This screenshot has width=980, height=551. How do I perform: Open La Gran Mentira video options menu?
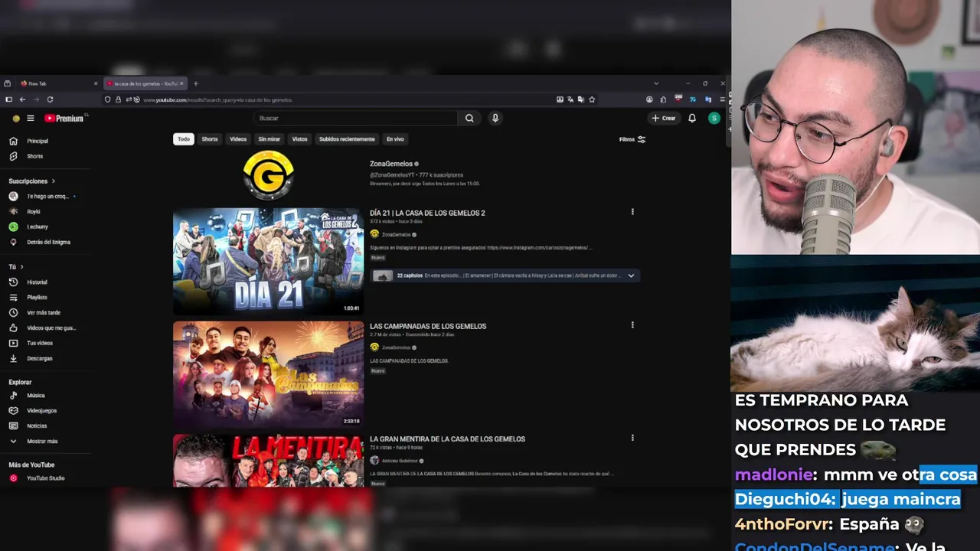click(632, 438)
